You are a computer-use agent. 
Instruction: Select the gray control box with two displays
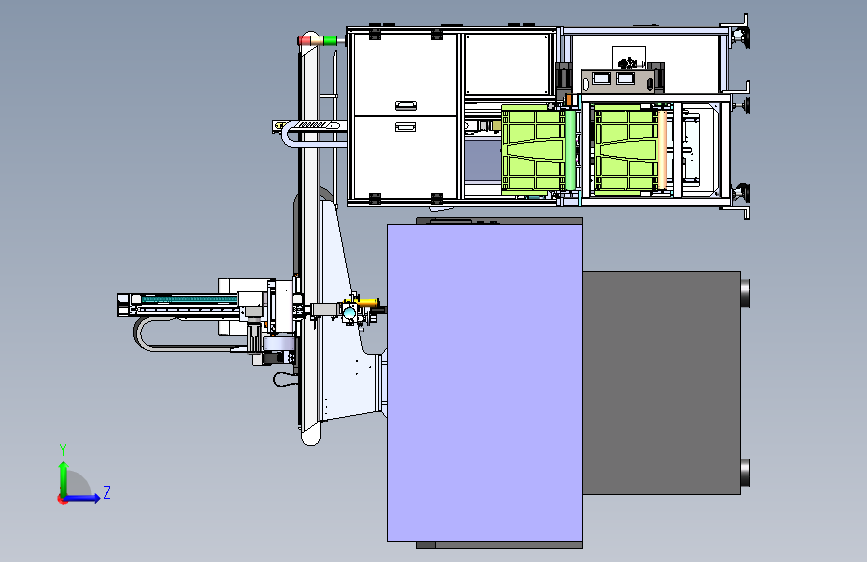point(620,81)
